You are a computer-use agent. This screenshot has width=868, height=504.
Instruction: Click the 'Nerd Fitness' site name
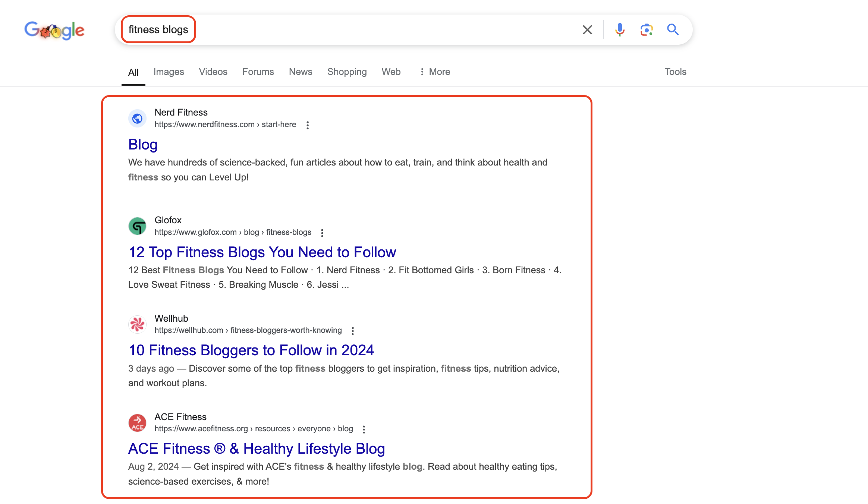(181, 112)
